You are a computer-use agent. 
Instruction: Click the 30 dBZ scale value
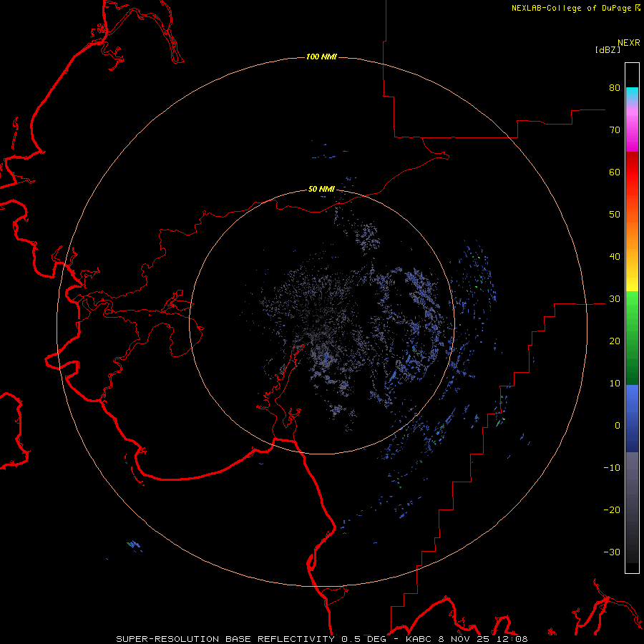(615, 299)
